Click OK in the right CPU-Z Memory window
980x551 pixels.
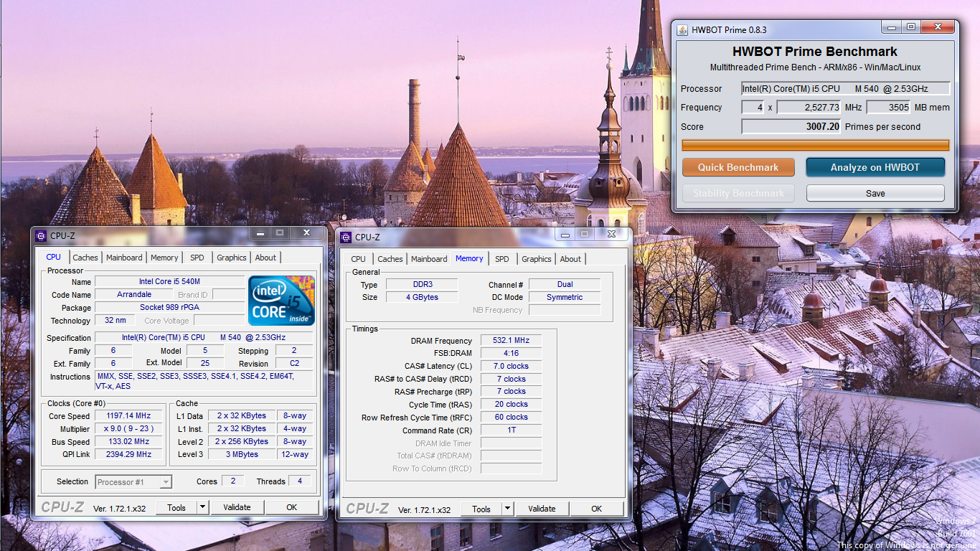point(597,509)
